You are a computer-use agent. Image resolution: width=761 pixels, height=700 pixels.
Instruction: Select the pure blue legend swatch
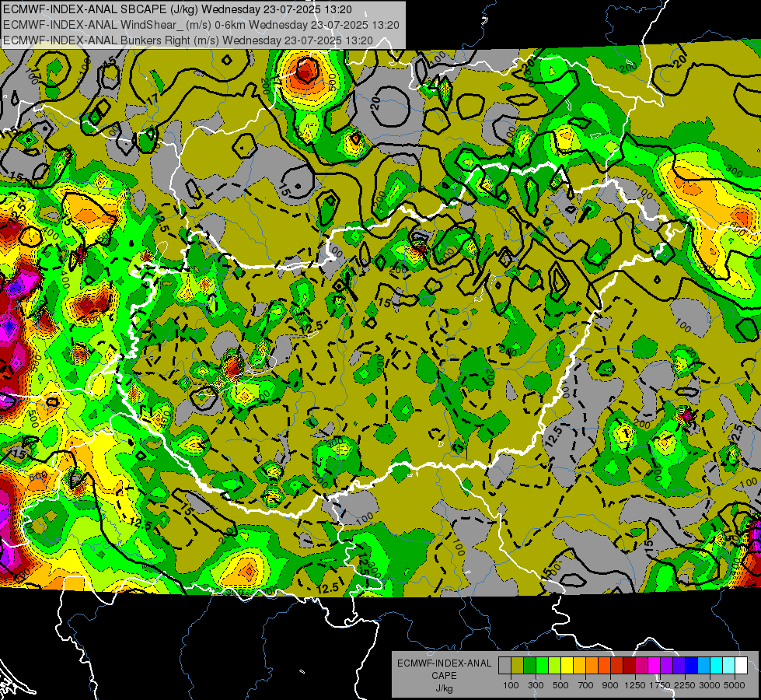(692, 666)
